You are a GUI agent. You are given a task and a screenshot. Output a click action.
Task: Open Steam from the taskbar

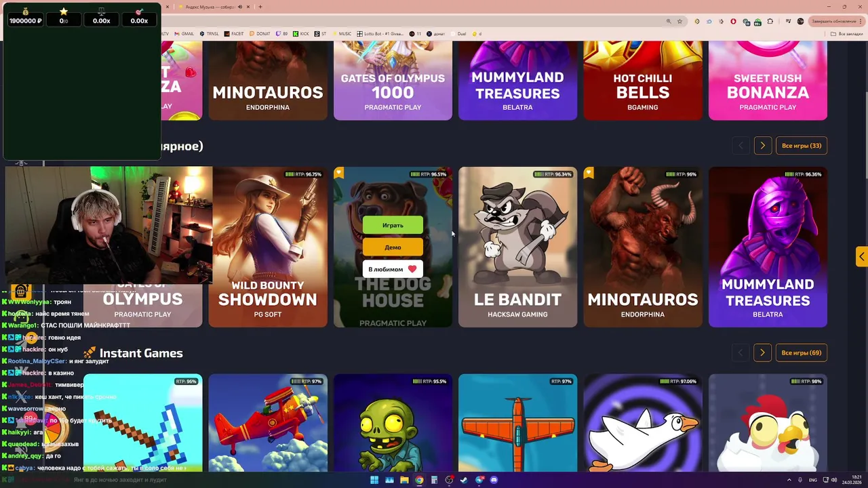[x=464, y=480]
